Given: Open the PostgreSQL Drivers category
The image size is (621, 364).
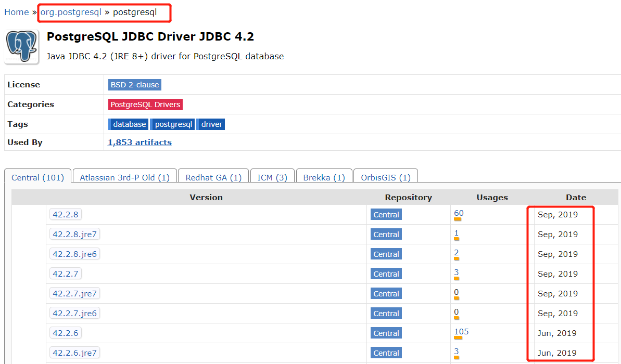Looking at the screenshot, I should pos(145,105).
